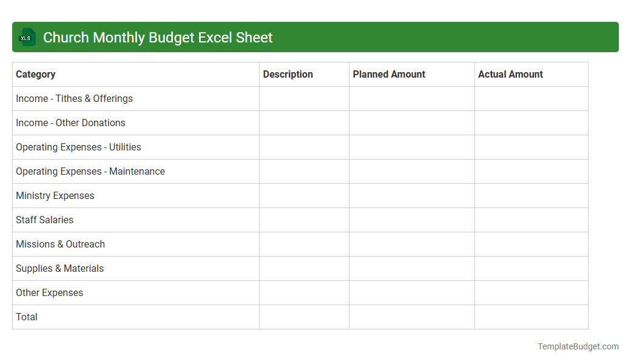Select the Missions & Outreach category
The image size is (631, 364).
60,244
